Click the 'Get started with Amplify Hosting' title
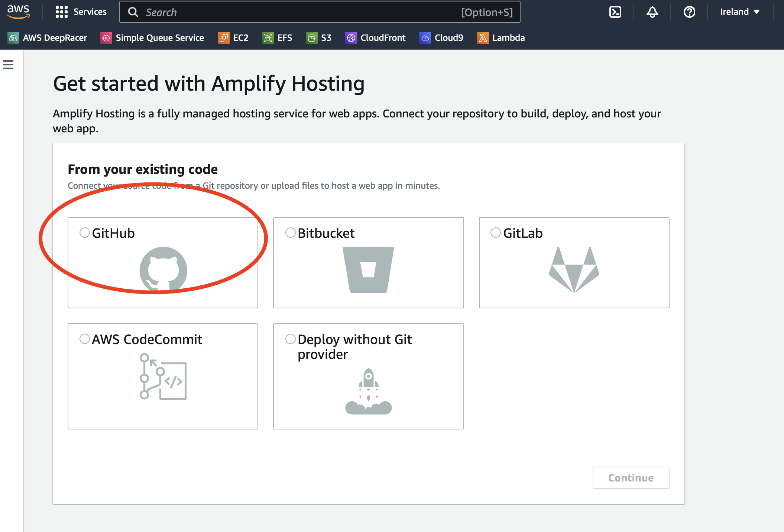Viewport: 784px width, 532px height. 209,84
